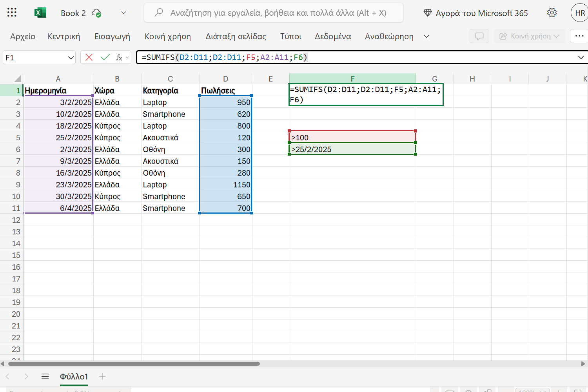
Task: Click the scroll left arrow
Action: pos(3,364)
